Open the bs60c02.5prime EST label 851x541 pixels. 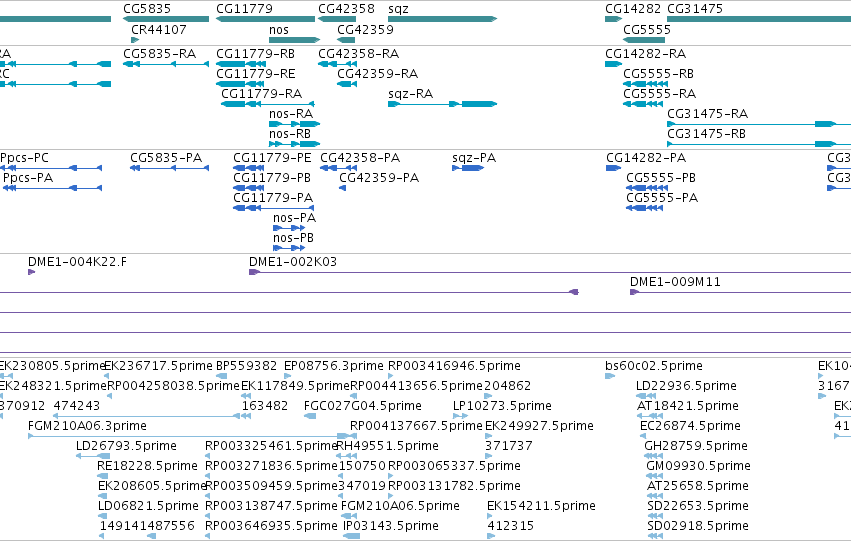click(x=653, y=366)
